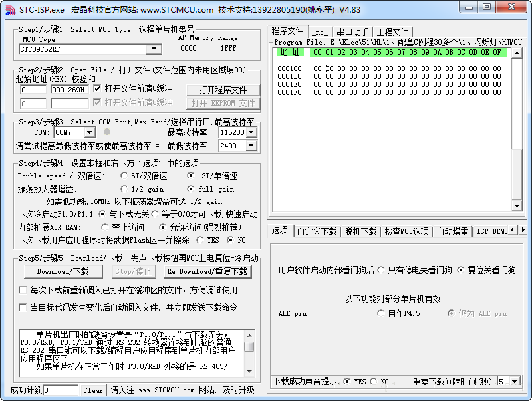Toggle 打开文件前清0缓冲 checkbox

[98, 88]
